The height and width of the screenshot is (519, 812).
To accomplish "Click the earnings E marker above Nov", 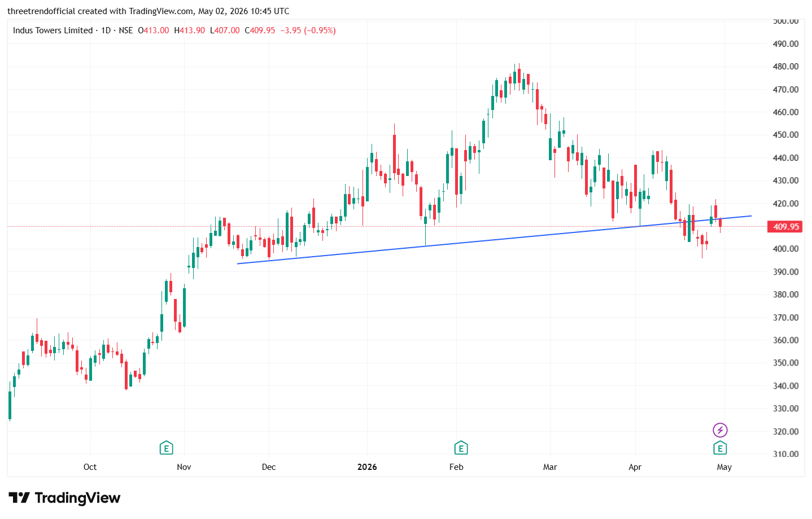I will (x=166, y=448).
